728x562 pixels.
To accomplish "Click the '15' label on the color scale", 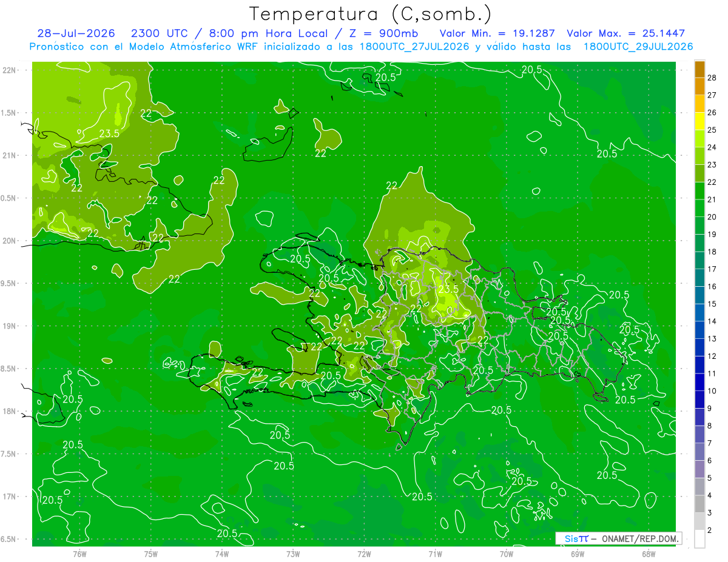I will (712, 304).
